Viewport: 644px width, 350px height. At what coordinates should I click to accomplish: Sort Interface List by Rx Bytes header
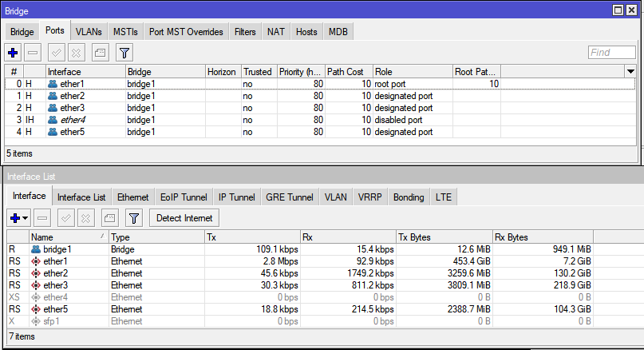coord(543,237)
